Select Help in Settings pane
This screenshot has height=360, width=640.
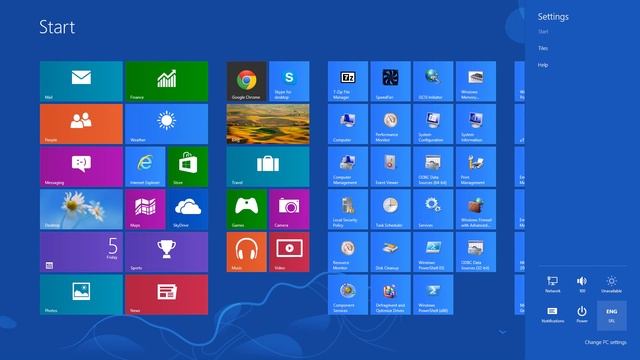tap(543, 65)
